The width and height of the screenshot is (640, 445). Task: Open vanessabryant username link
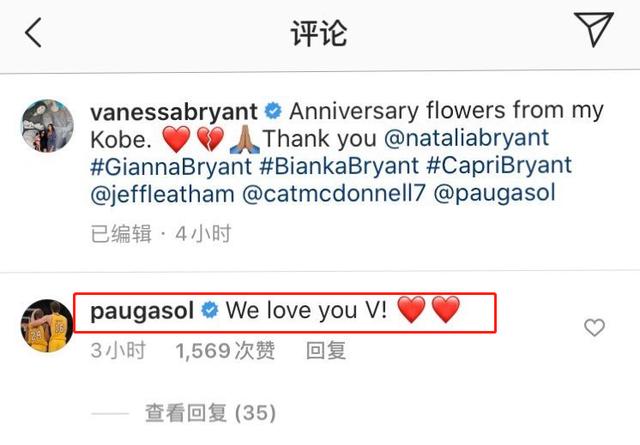(x=174, y=111)
